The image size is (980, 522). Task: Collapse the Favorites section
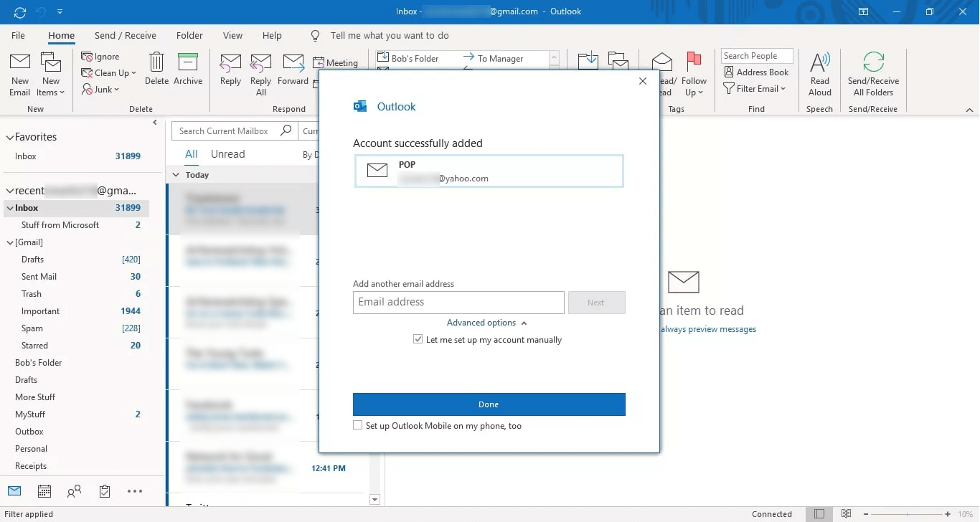tap(9, 137)
